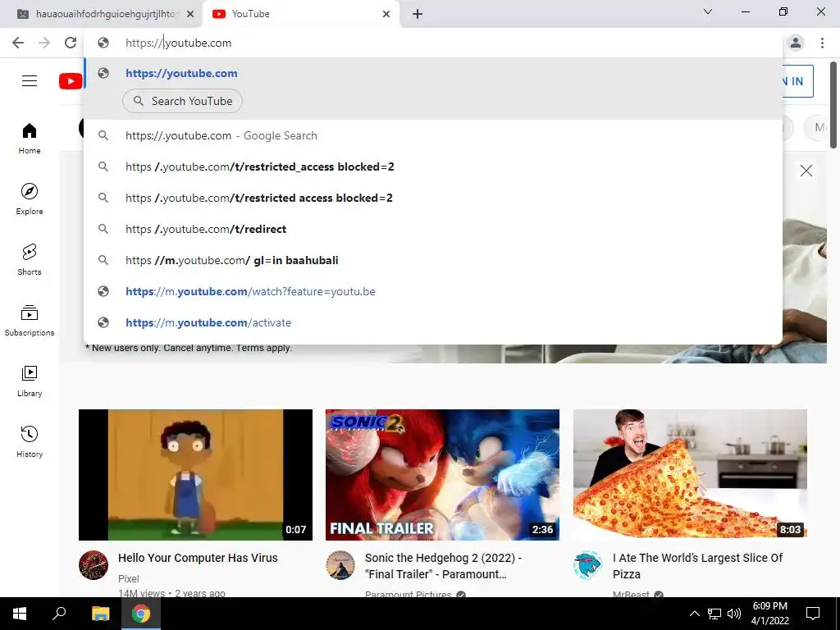Screen dimensions: 840x630
Task: Click the page vertical scrollbar
Action: 833,105
